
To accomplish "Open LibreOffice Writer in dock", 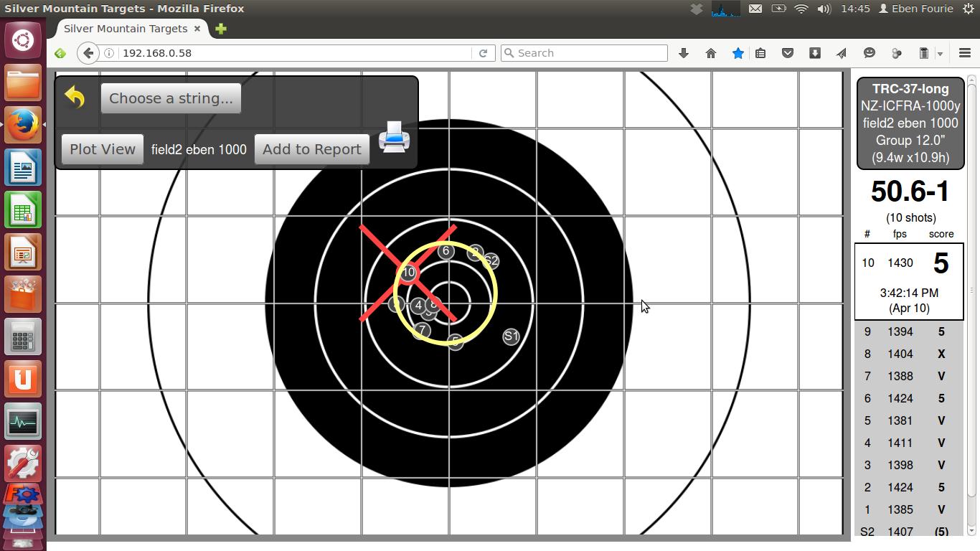I will click(23, 169).
